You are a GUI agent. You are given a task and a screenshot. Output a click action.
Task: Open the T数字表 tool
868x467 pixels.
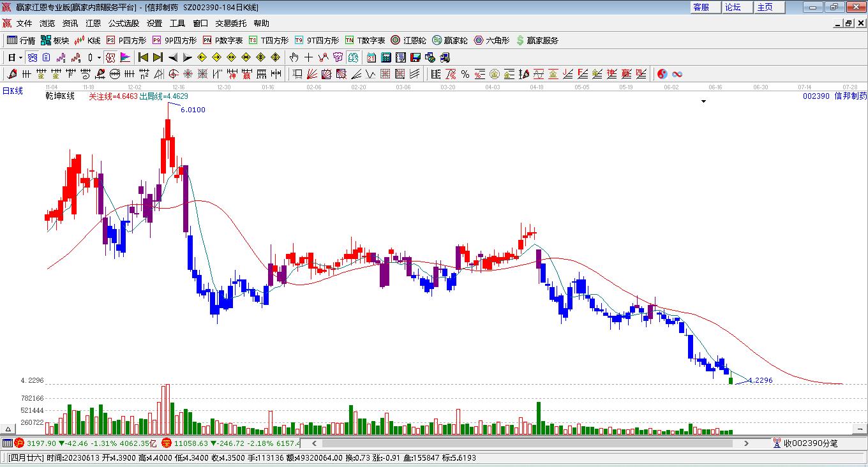pyautogui.click(x=365, y=40)
